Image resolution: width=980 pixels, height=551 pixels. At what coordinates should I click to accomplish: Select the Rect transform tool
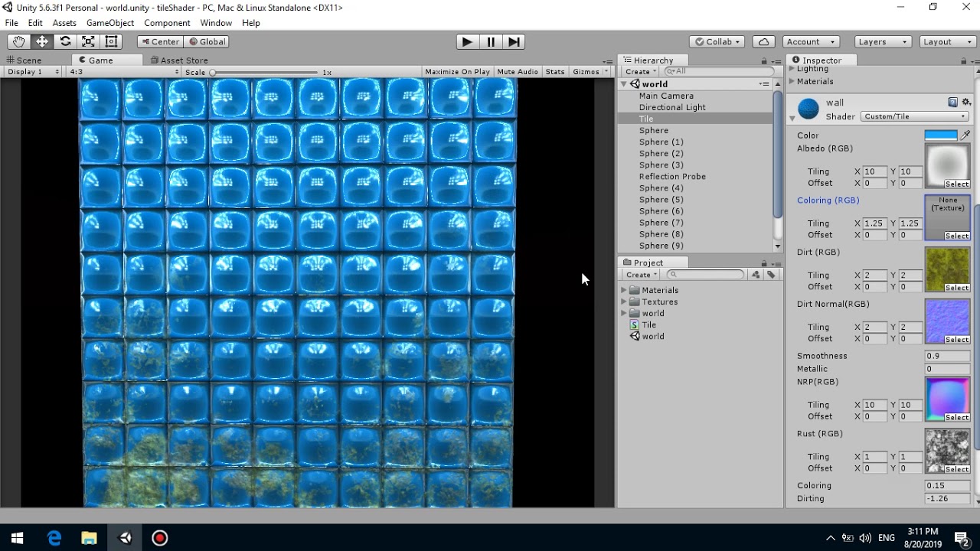(x=111, y=41)
